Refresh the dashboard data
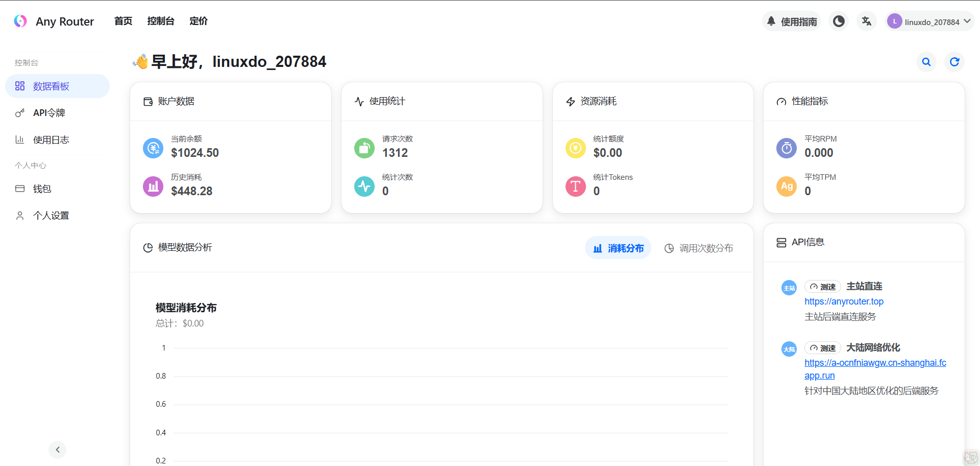The height and width of the screenshot is (466, 980). click(954, 62)
